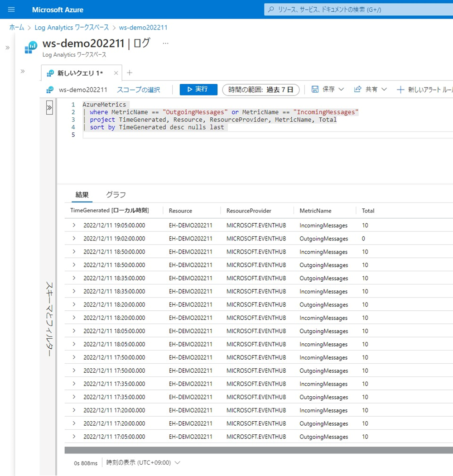The image size is (453, 476).
Task: Click the 共有 share icon
Action: coord(358,89)
